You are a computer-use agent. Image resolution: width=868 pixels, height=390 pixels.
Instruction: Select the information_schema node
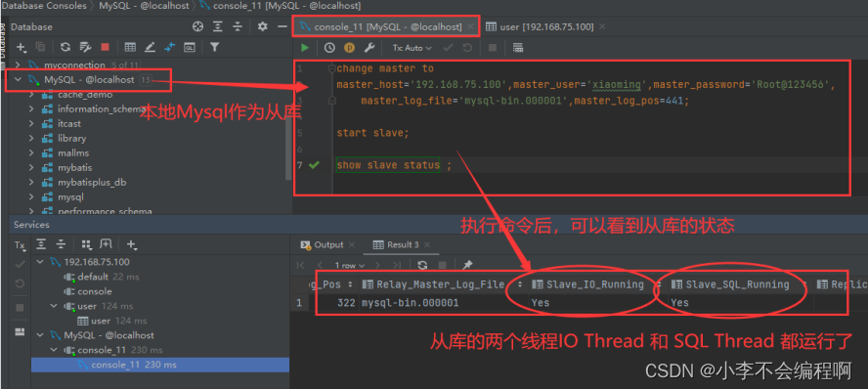[x=102, y=108]
